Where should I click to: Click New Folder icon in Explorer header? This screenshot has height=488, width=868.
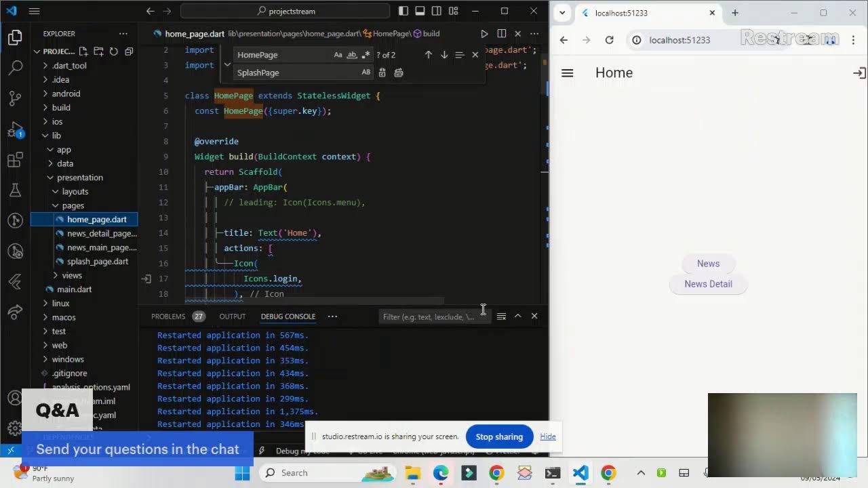pyautogui.click(x=98, y=52)
